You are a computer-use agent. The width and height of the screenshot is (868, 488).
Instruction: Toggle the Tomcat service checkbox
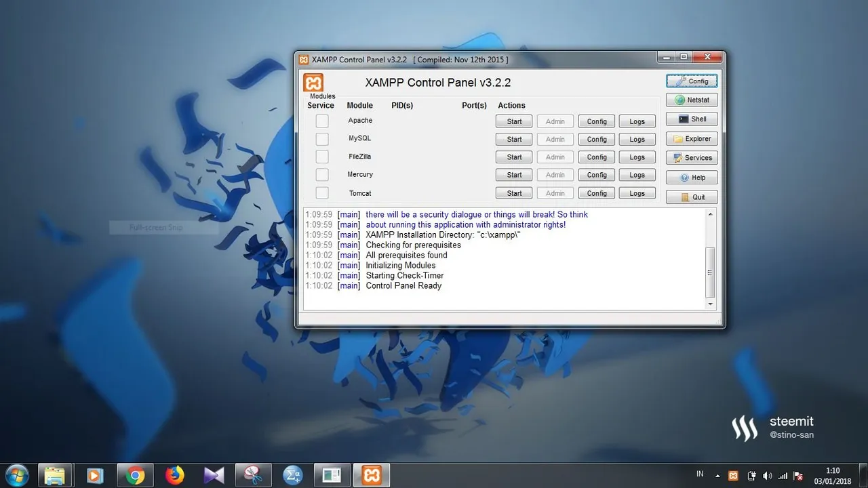tap(322, 193)
